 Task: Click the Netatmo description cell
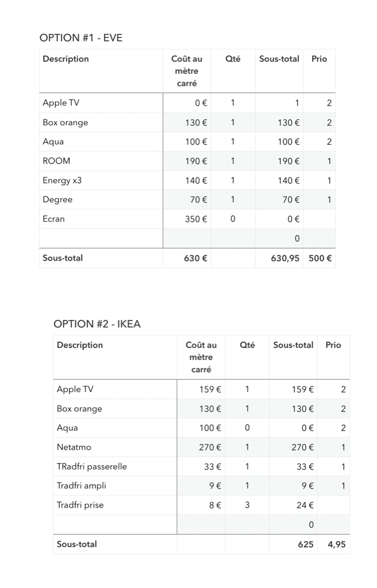[115, 447]
